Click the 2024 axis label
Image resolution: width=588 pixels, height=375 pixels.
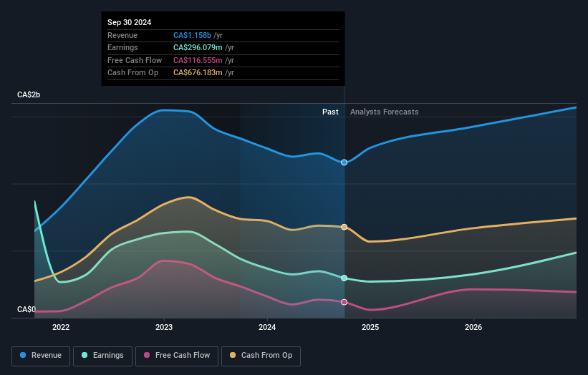(267, 328)
